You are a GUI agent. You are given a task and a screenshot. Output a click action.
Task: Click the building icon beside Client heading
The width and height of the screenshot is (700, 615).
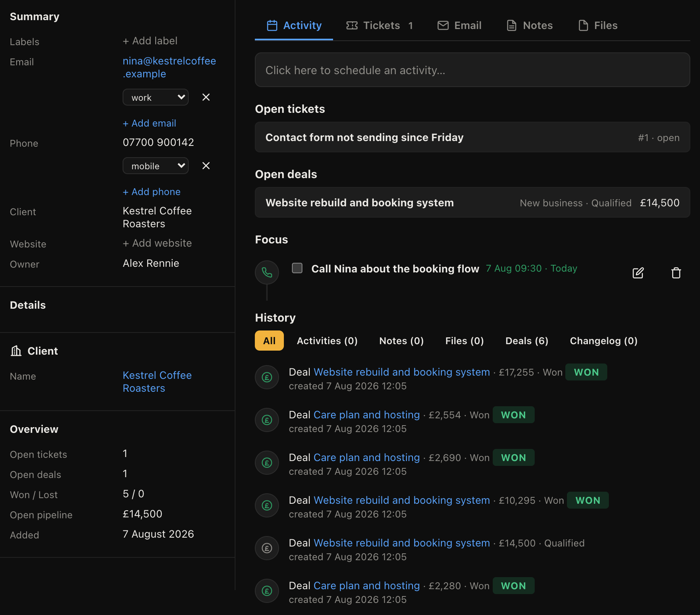16,351
